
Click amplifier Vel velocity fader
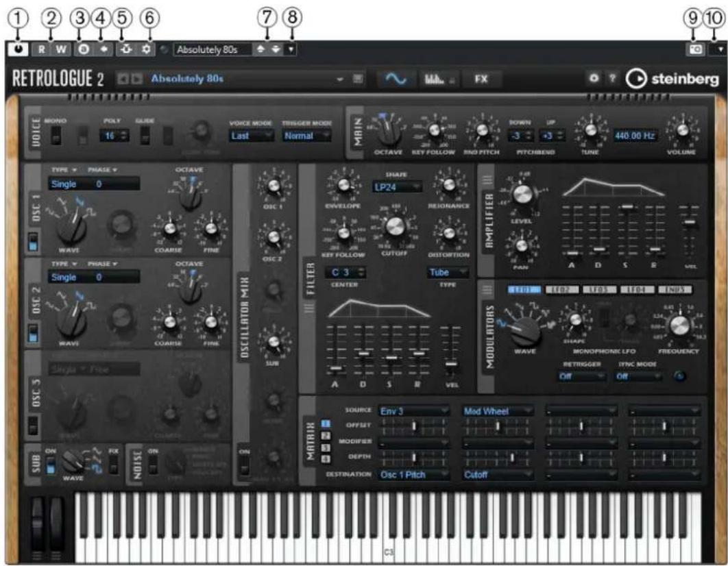690,223
